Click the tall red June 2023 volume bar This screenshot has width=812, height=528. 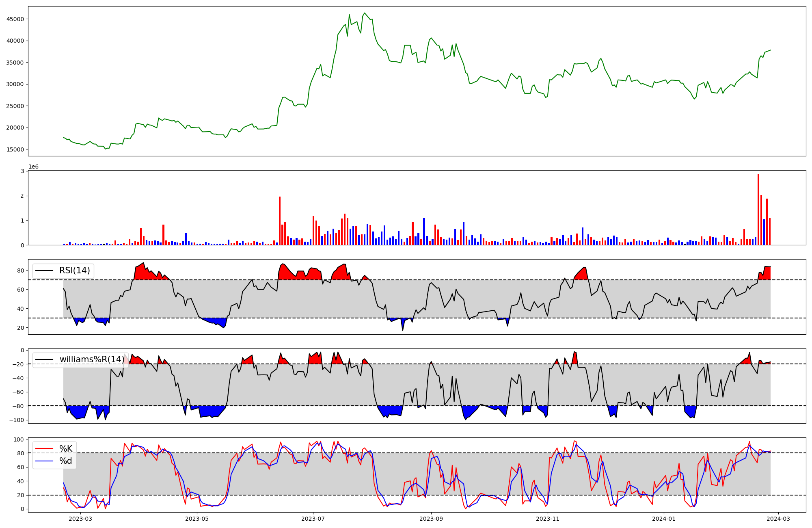pyautogui.click(x=280, y=221)
